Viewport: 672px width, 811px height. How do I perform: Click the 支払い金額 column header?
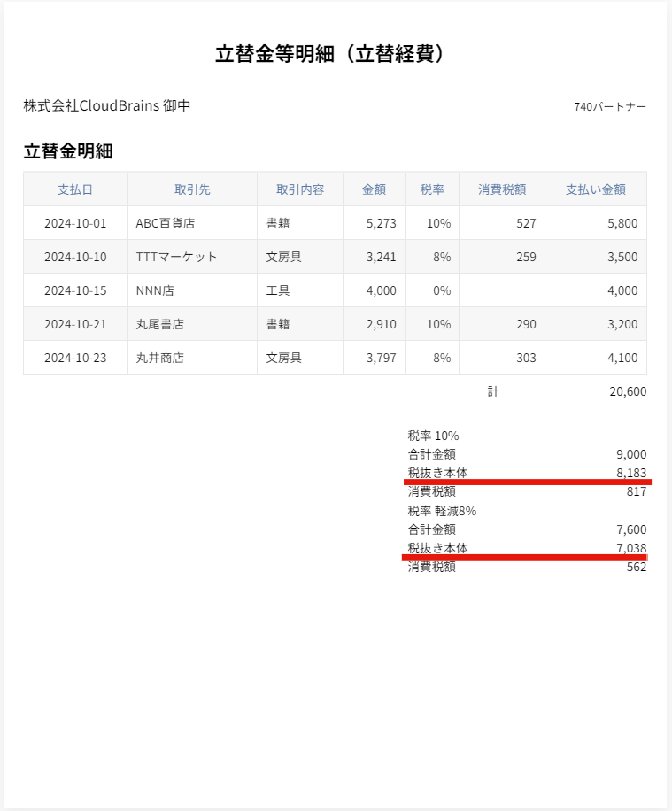[x=596, y=189]
